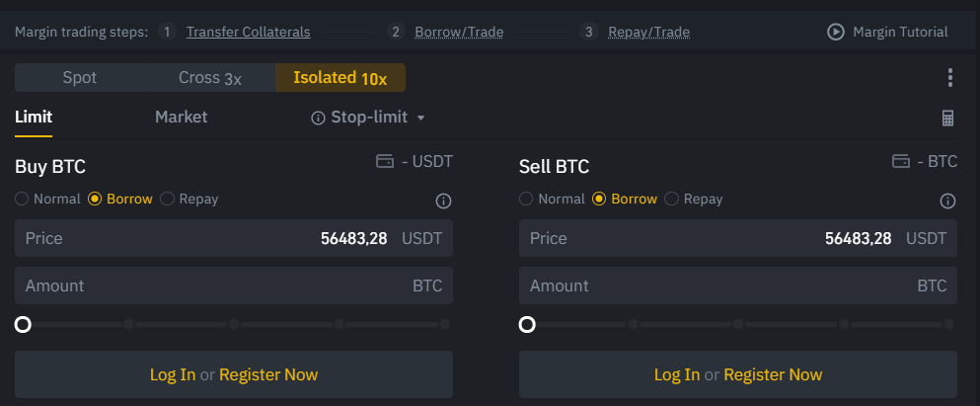Select Normal radio under Buy BTC
980x406 pixels.
point(23,199)
